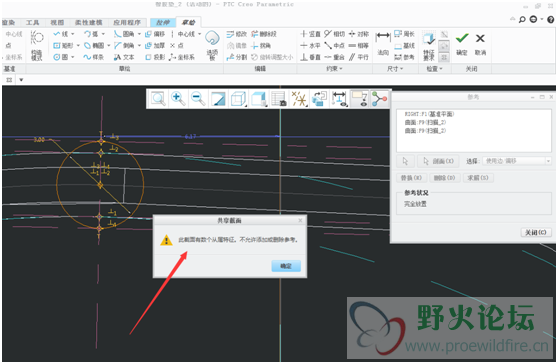Expand the 检查 group dropdown
558x364 pixels.
(435, 69)
